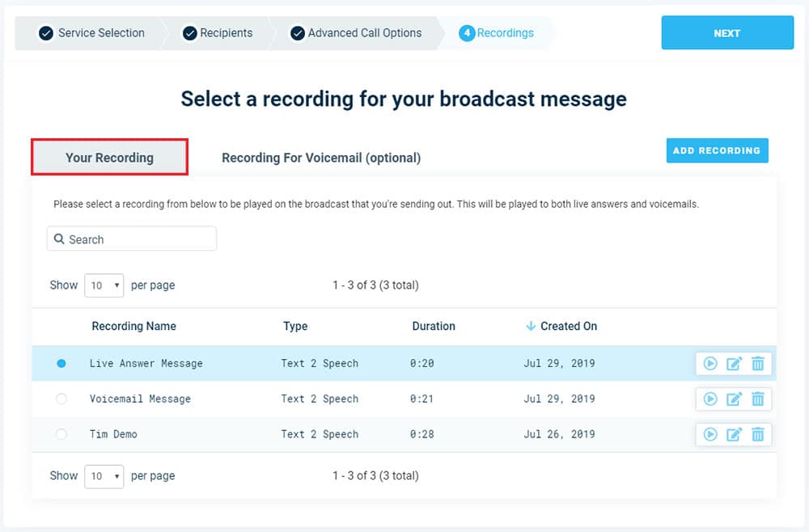Sort by Duration column header
This screenshot has height=532, width=809.
coord(434,326)
